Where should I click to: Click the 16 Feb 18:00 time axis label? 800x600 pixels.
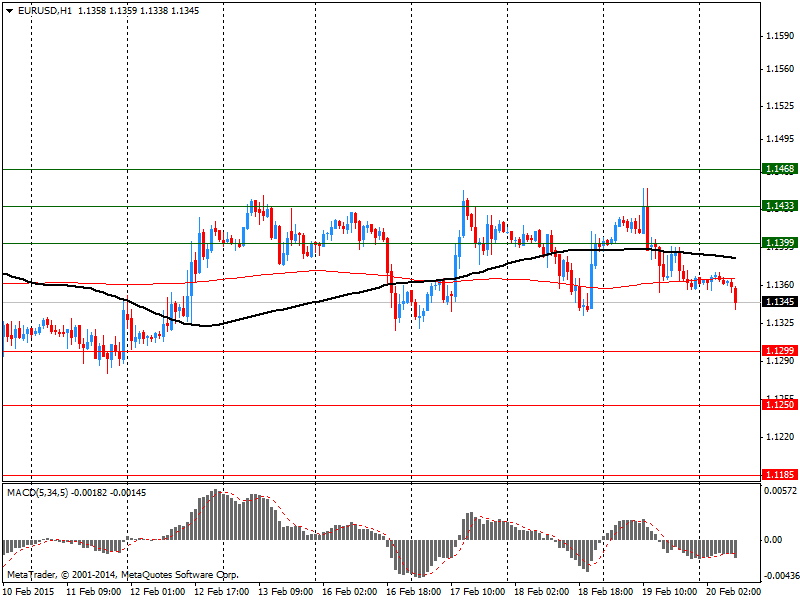click(414, 592)
